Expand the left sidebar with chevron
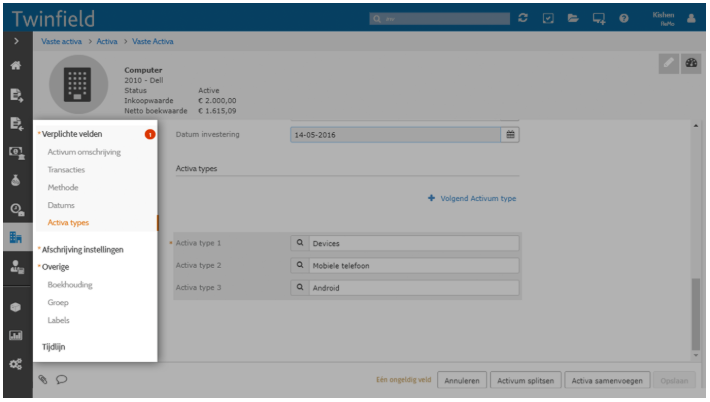Image resolution: width=710 pixels, height=402 pixels. coord(16,41)
